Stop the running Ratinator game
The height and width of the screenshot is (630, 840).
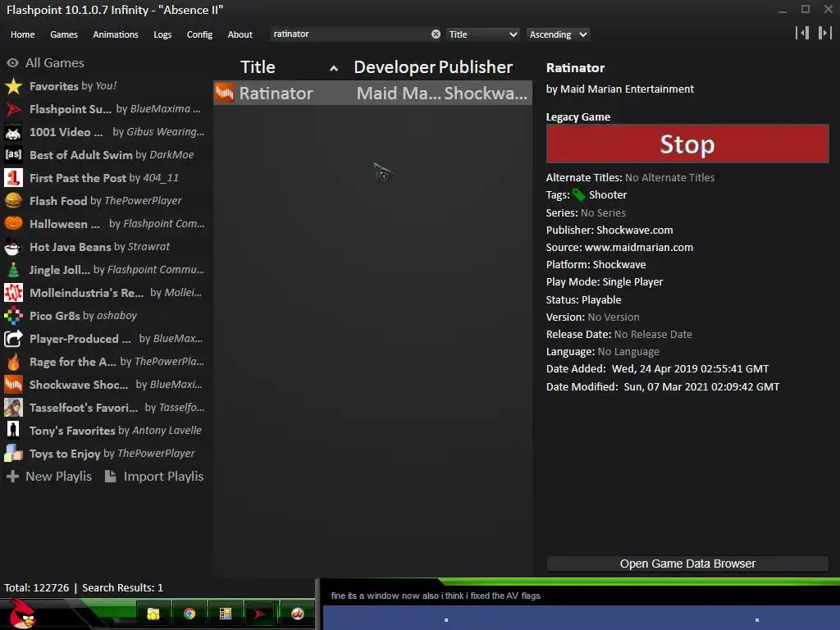click(x=687, y=144)
